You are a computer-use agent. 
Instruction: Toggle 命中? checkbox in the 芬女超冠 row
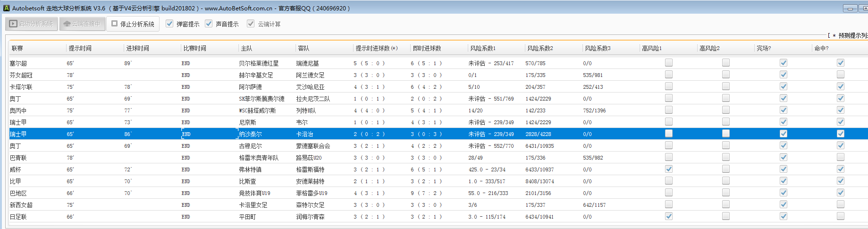tap(841, 75)
